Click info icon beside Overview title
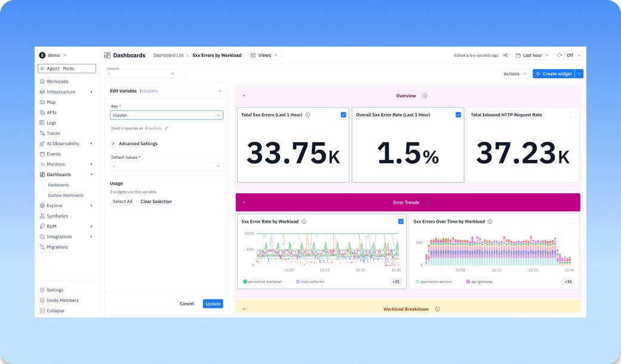The image size is (621, 364). [x=425, y=95]
